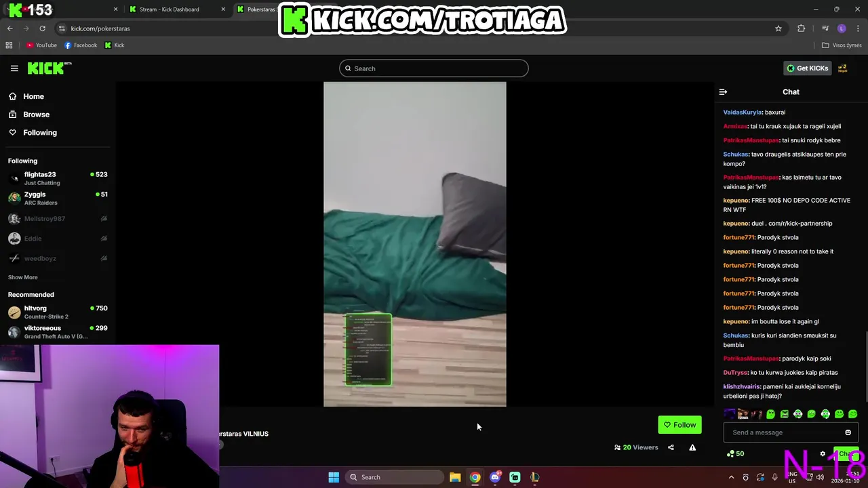Image resolution: width=868 pixels, height=488 pixels.
Task: Open recommended hltvorg channel
Action: (x=58, y=312)
